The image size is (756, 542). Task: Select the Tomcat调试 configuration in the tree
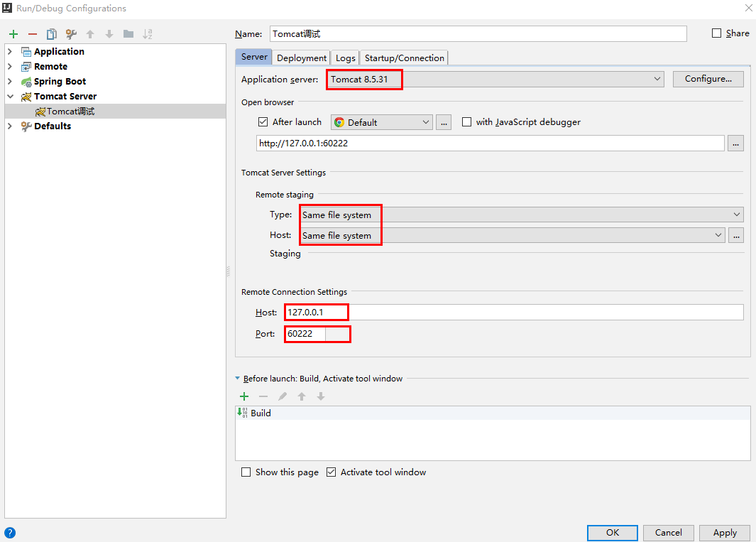pos(115,111)
